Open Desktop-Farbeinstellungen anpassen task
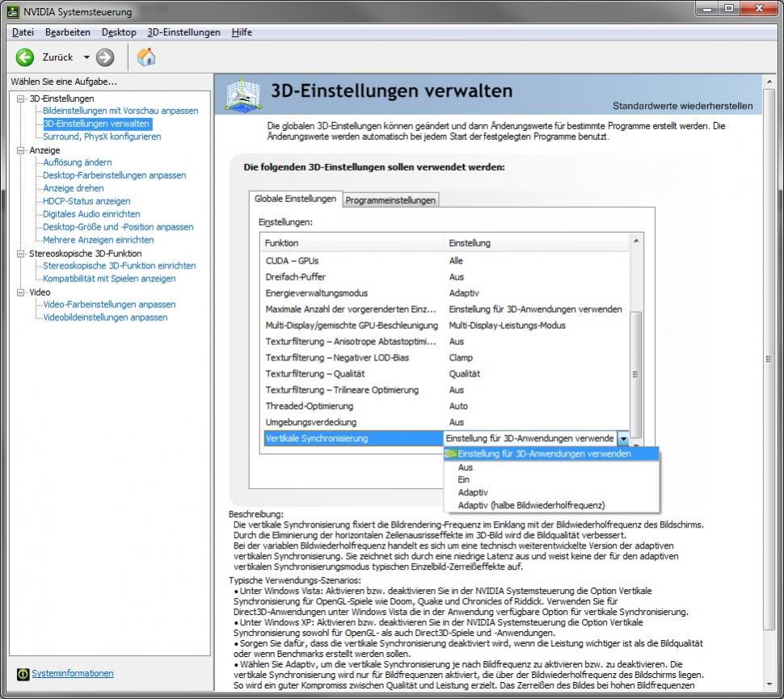Viewport: 784px width, 699px height. (115, 175)
